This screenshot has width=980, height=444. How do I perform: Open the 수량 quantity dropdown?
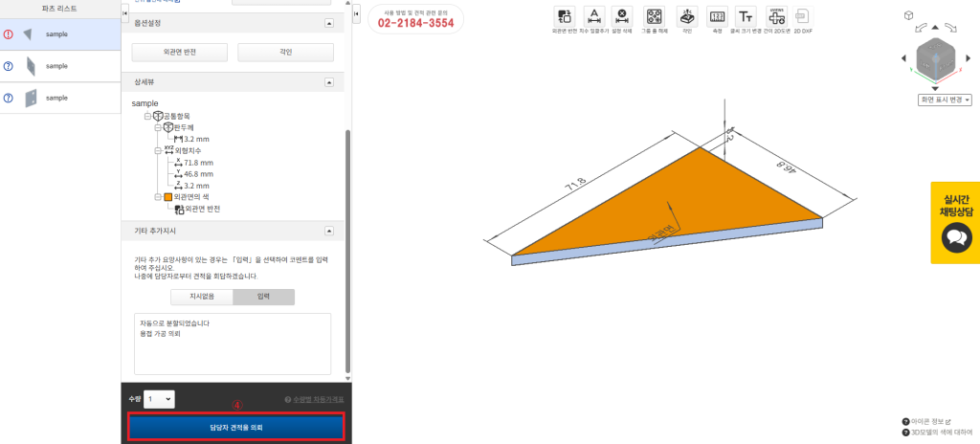tap(159, 398)
